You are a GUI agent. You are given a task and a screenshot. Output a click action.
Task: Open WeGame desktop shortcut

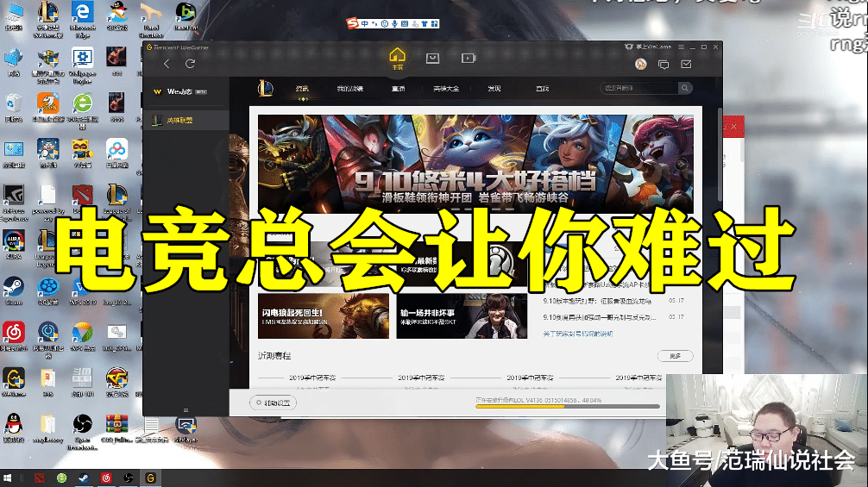(14, 383)
